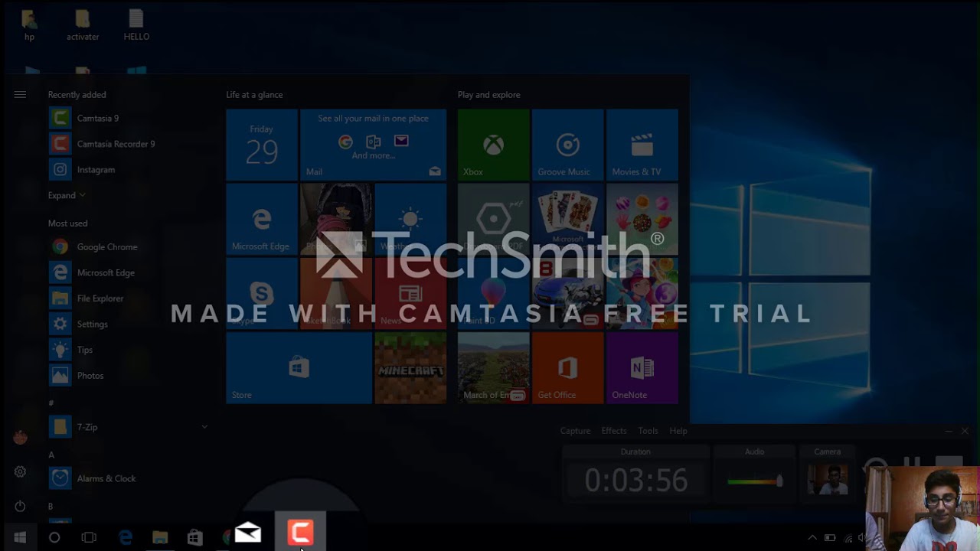Image resolution: width=980 pixels, height=551 pixels.
Task: Click the Settings gear in Start rail
Action: click(x=20, y=472)
